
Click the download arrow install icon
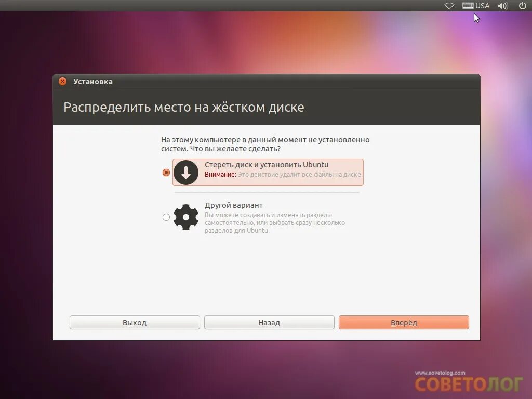(186, 172)
